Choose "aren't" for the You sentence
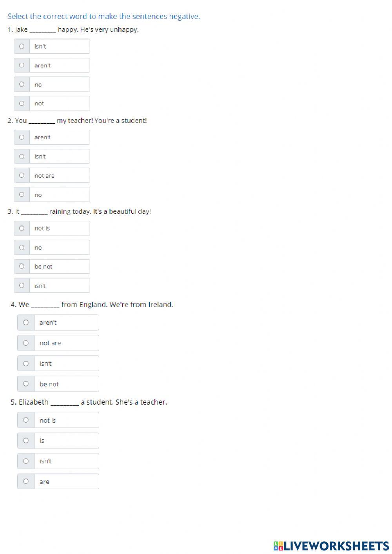Viewport: 392px width, 554px height. 22,137
